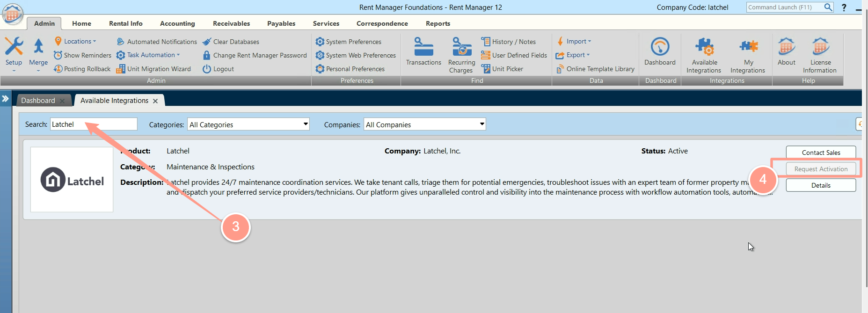Open the Companies dropdown

coord(425,124)
